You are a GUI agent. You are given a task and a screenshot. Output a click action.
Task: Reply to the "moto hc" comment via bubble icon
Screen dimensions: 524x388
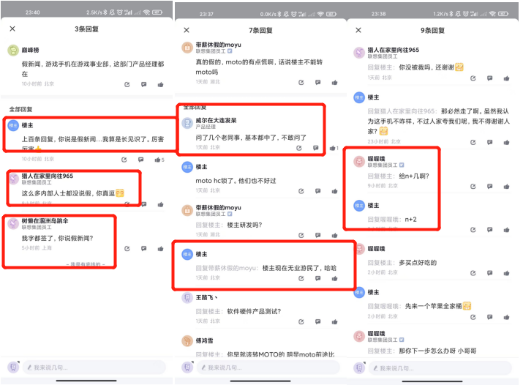point(317,191)
